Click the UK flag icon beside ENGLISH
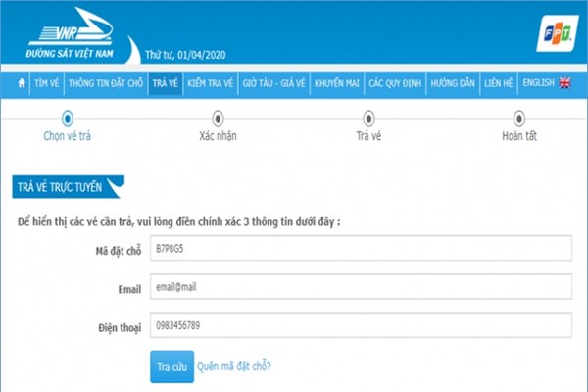Screen dimensions: 588x392 pos(564,83)
